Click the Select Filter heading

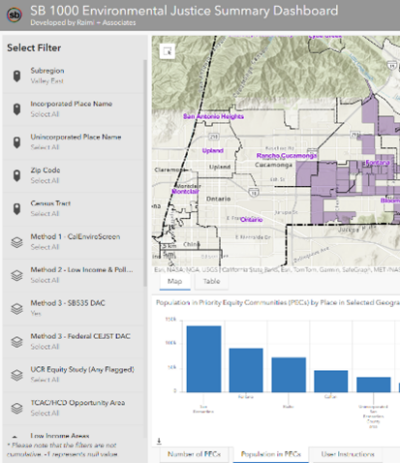click(x=34, y=48)
